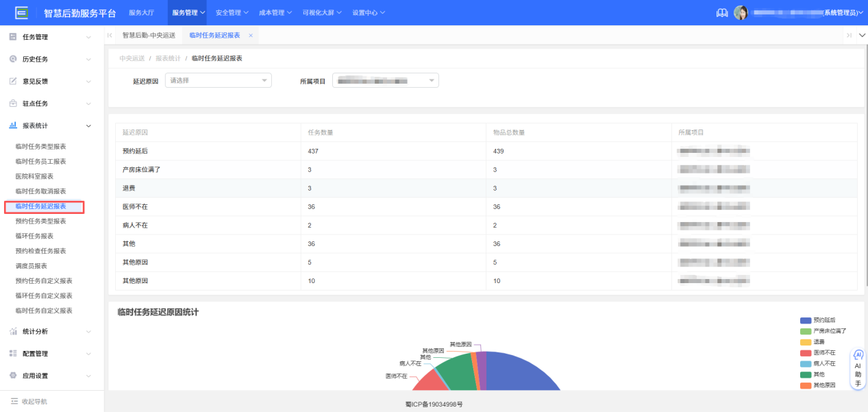The height and width of the screenshot is (412, 868).
Task: Open the 所属项目 project dropdown
Action: tap(385, 80)
